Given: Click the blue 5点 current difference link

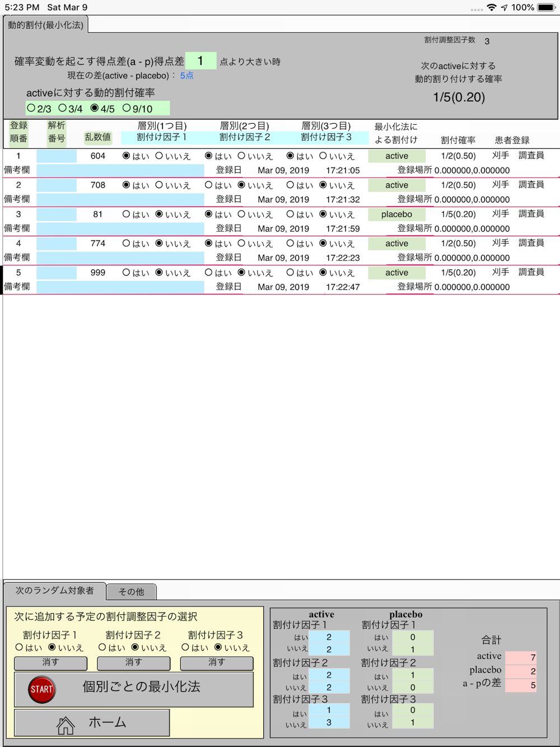Looking at the screenshot, I should [x=186, y=76].
